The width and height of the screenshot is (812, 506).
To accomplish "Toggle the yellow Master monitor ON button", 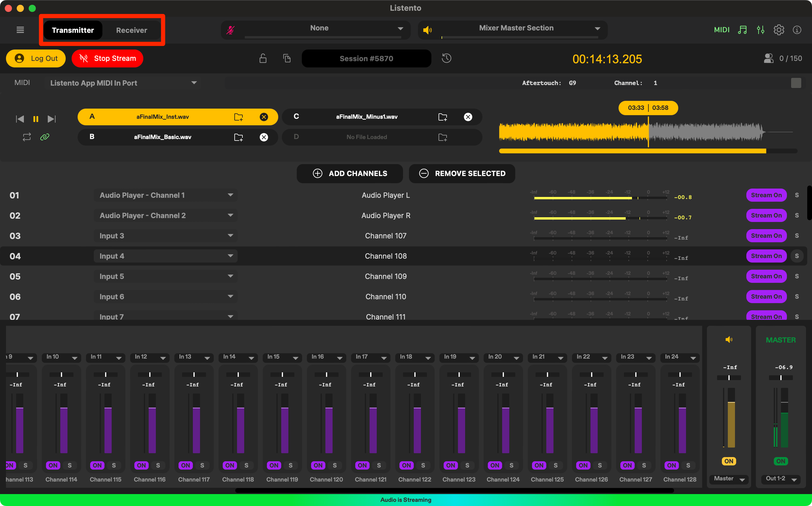I will pos(729,461).
